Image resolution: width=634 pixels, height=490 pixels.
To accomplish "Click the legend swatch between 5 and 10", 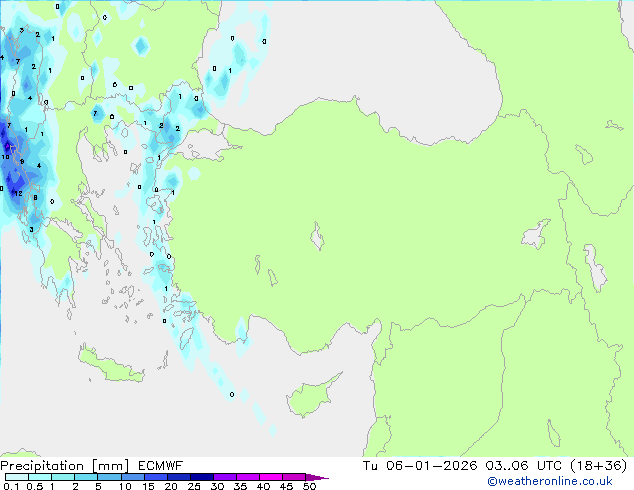I will [x=110, y=478].
